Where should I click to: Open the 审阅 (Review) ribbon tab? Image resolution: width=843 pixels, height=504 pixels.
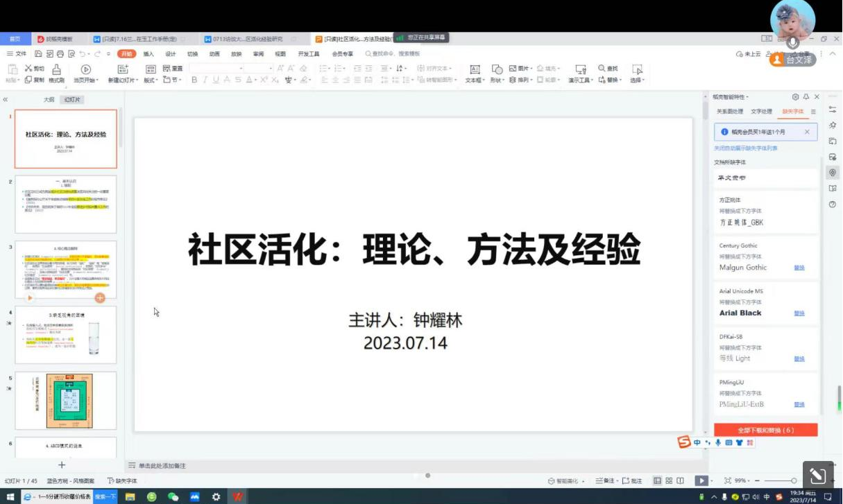(x=258, y=53)
